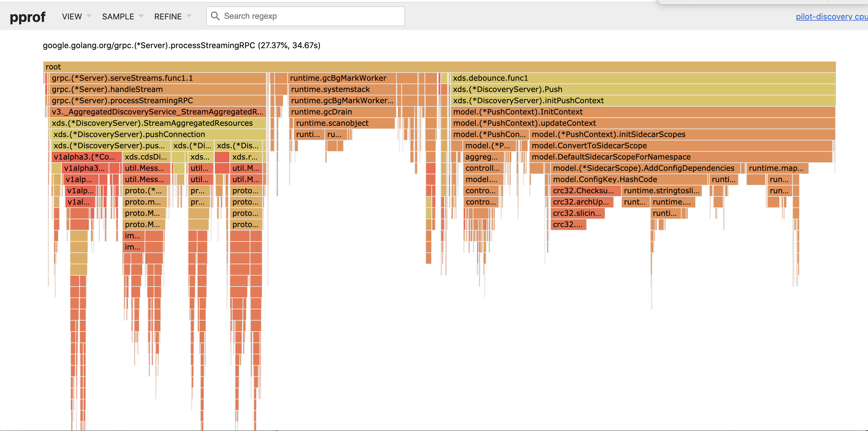Viewport: 868px width, 431px height.
Task: Click the search magnifier icon
Action: [215, 16]
